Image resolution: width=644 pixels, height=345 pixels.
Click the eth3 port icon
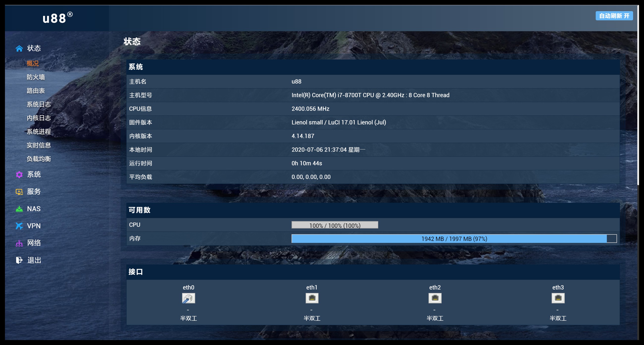(558, 298)
